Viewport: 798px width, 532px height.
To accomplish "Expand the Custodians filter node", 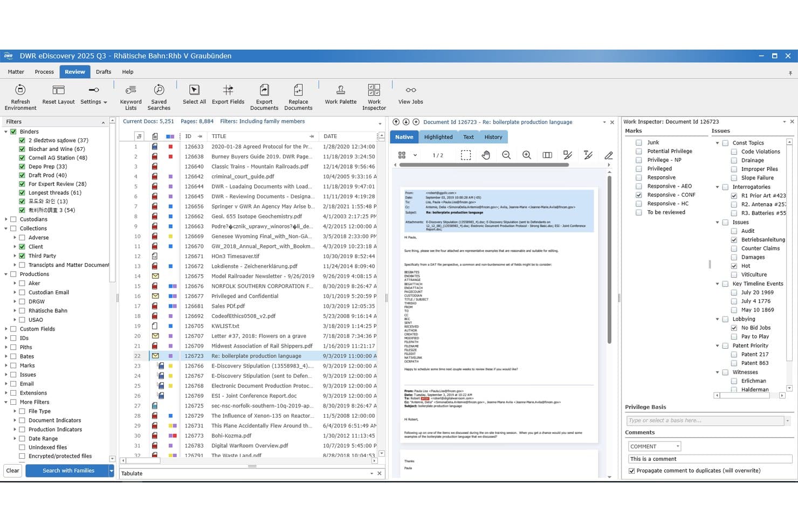I will click(x=6, y=219).
